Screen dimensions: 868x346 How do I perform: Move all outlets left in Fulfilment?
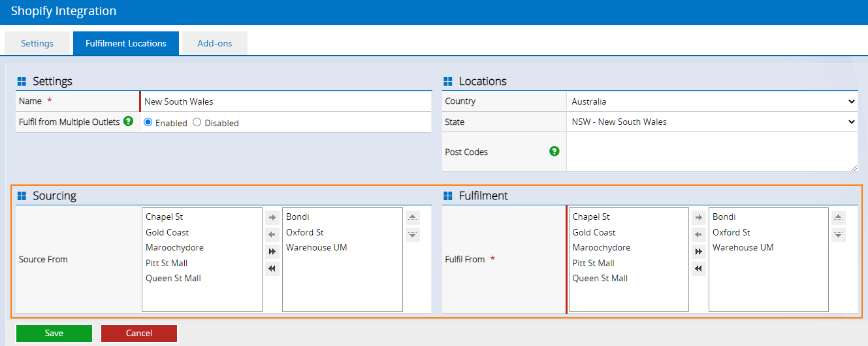tap(699, 269)
